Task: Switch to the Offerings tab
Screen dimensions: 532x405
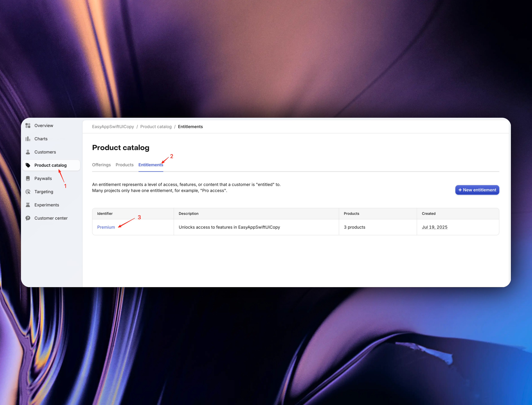Action: (102, 165)
